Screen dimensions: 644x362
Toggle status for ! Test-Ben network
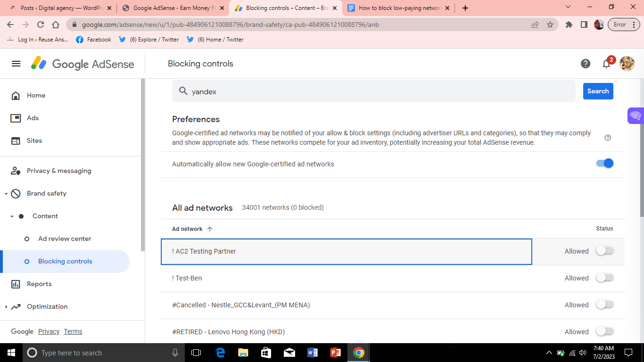[x=605, y=278]
